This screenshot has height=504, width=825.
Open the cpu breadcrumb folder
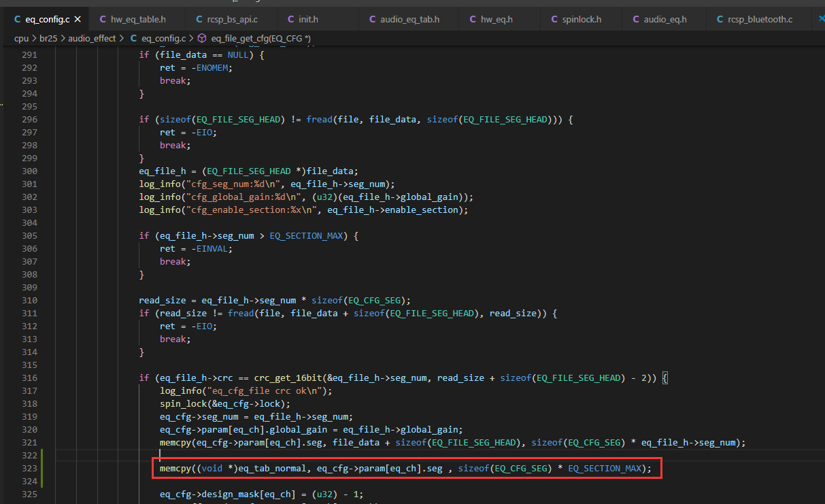click(22, 38)
